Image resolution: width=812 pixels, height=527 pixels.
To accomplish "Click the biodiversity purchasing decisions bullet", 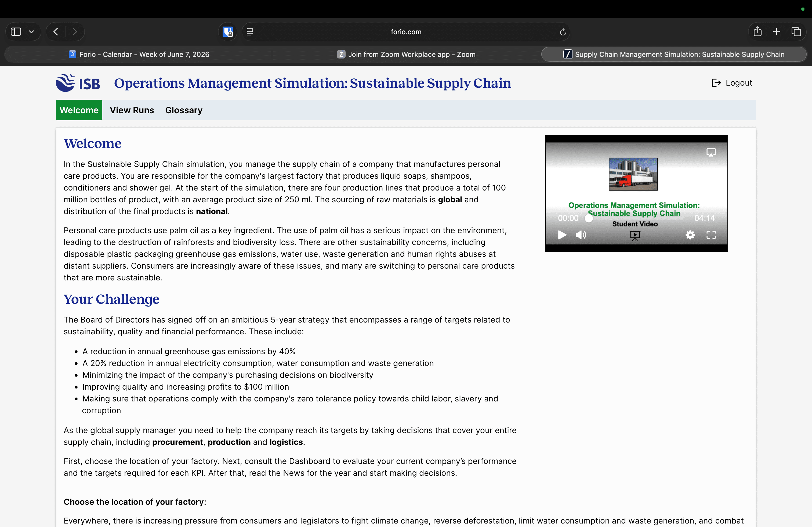I will (227, 375).
